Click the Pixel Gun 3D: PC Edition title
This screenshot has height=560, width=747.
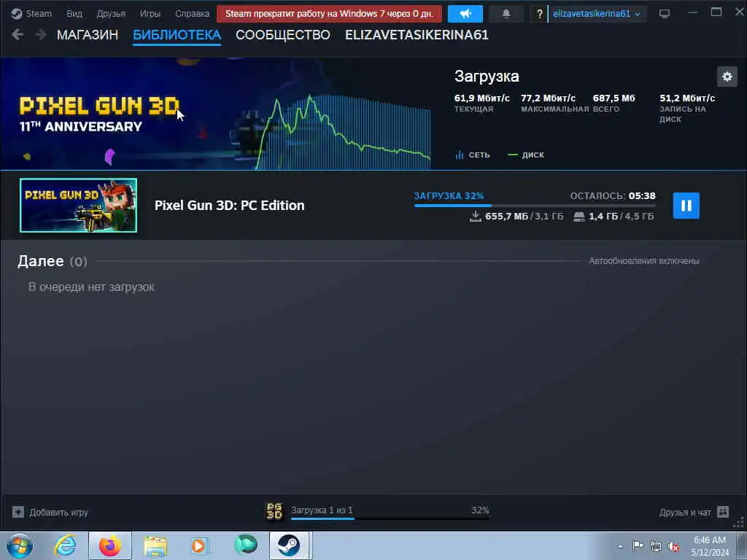click(230, 205)
